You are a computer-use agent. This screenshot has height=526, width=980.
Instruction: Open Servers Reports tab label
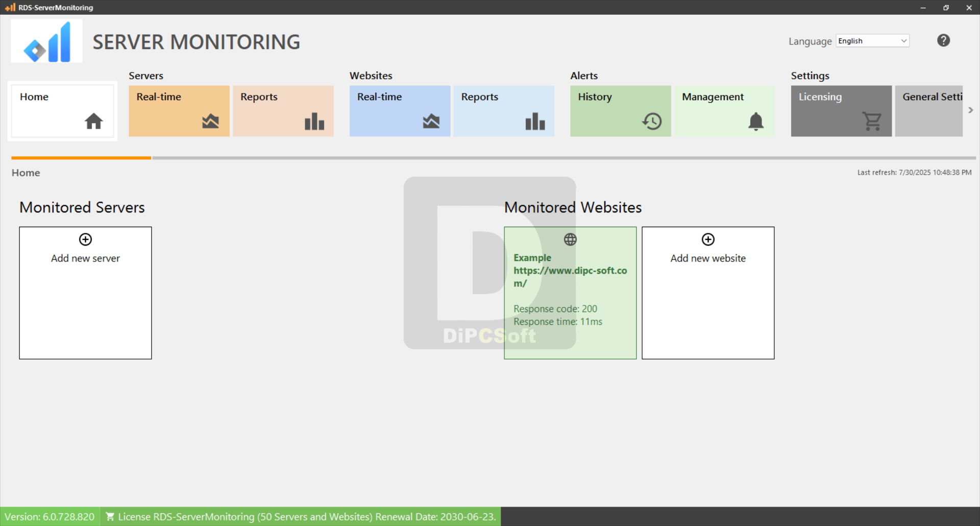coord(259,97)
